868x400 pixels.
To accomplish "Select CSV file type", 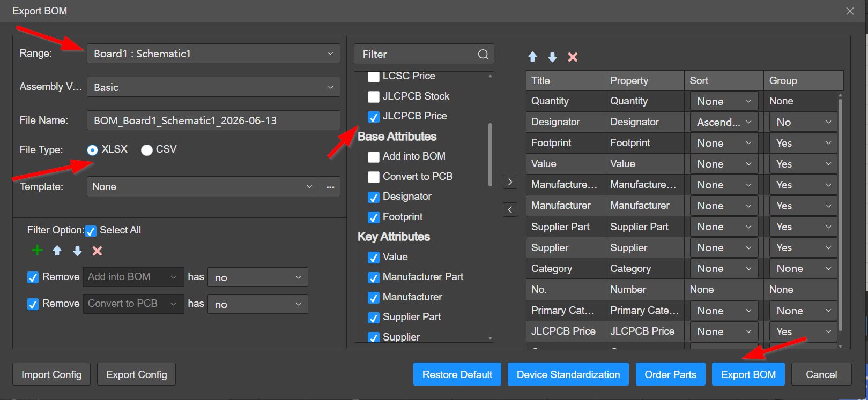I will [146, 150].
